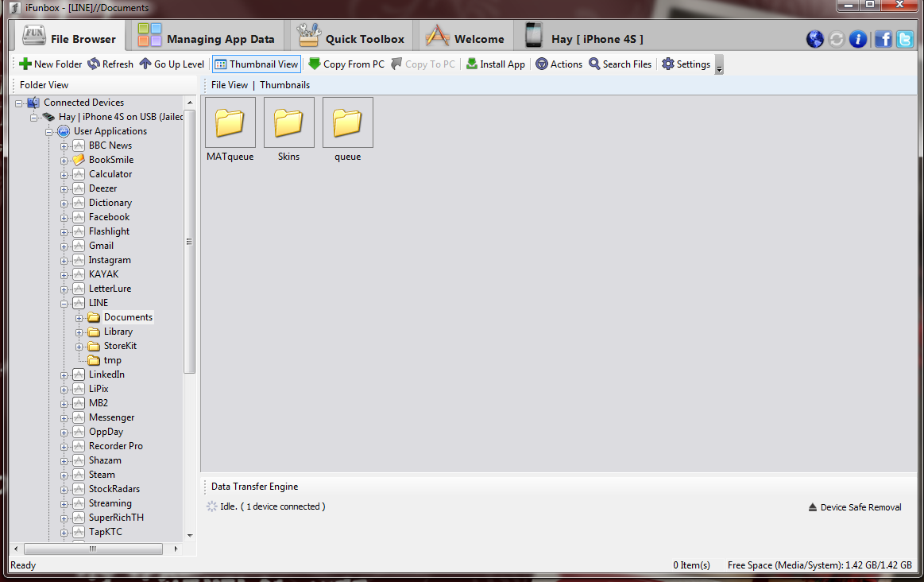Click the iFunbox title bar icon
This screenshot has height=582, width=924.
tap(15, 8)
